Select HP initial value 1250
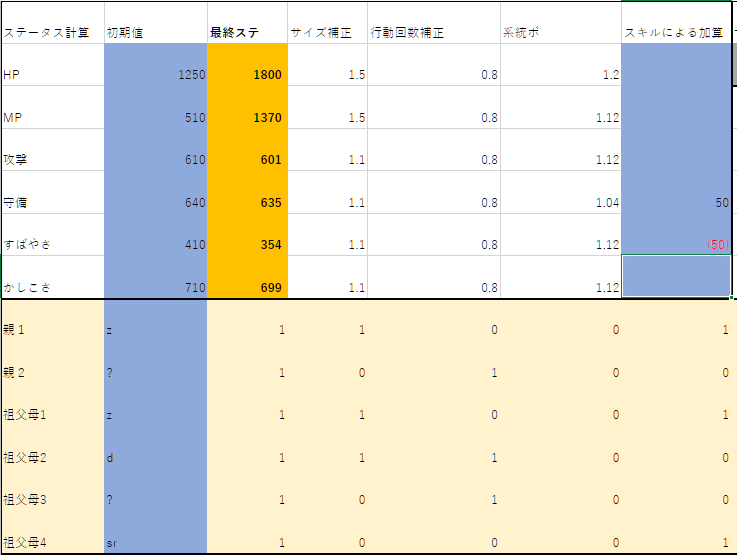 point(156,65)
